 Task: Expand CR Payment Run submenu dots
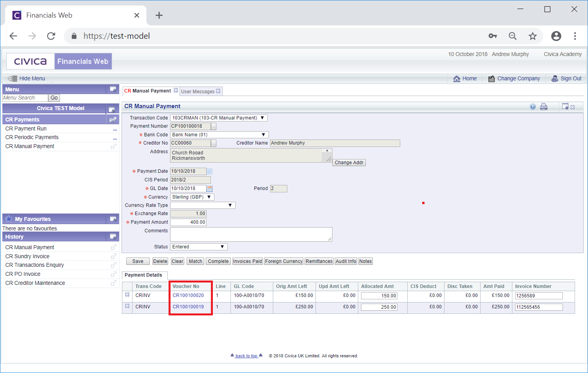pos(115,129)
